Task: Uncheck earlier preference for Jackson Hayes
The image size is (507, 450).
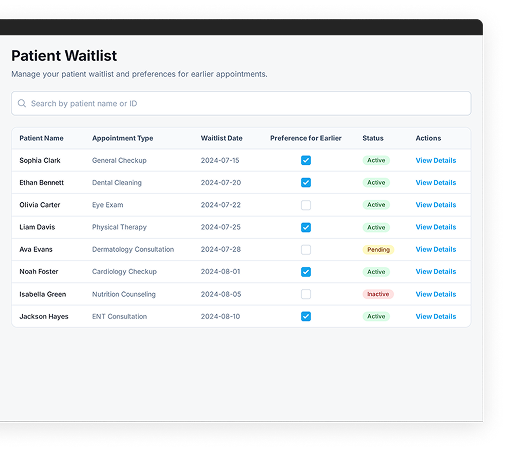Action: pyautogui.click(x=306, y=316)
